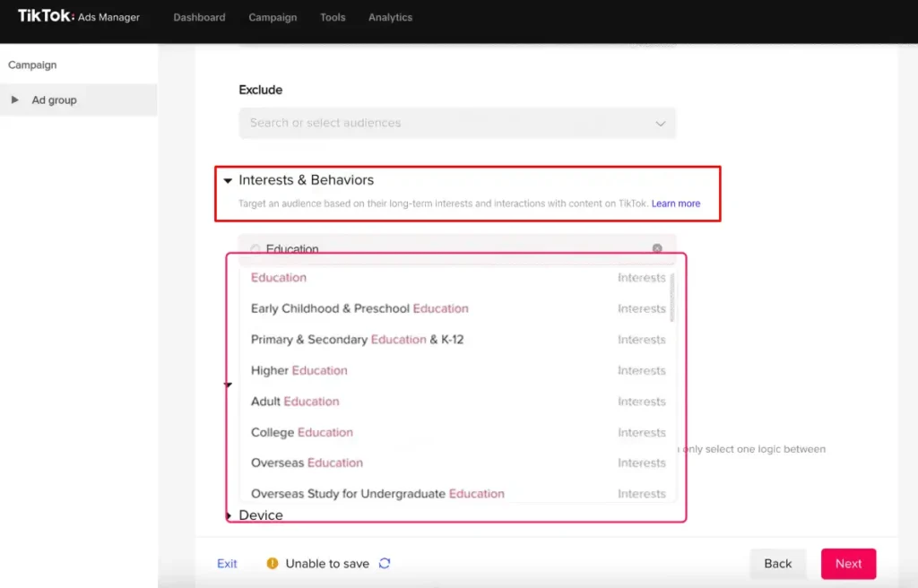Screen dimensions: 918x588
Task: Select Adult Education interest
Action: 295,402
